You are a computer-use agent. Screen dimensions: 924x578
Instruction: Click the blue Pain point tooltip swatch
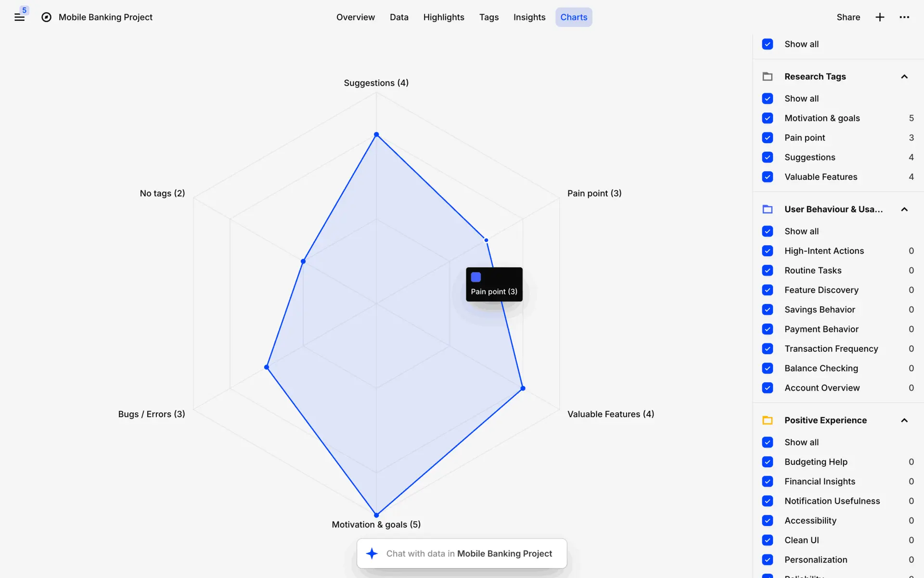[476, 277]
